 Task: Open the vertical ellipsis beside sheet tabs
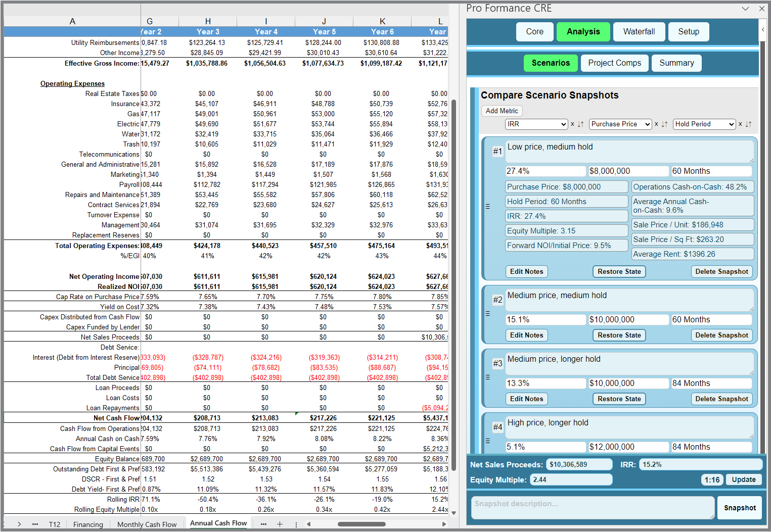point(296,524)
